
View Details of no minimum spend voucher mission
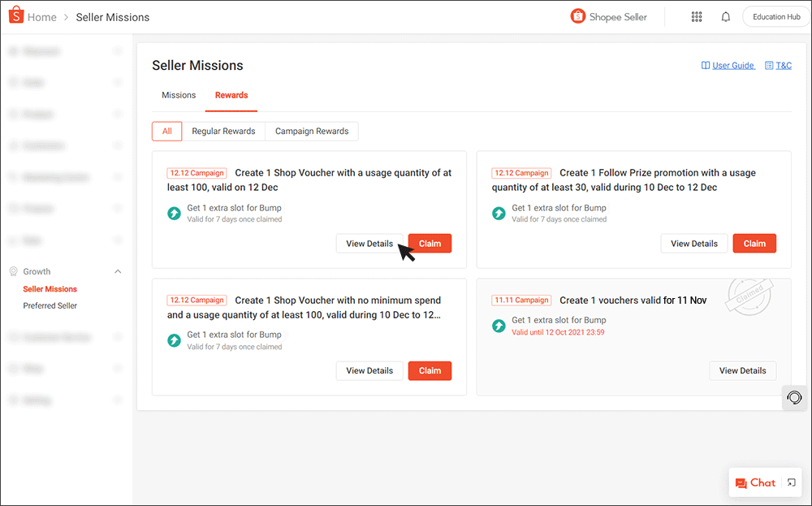tap(369, 371)
